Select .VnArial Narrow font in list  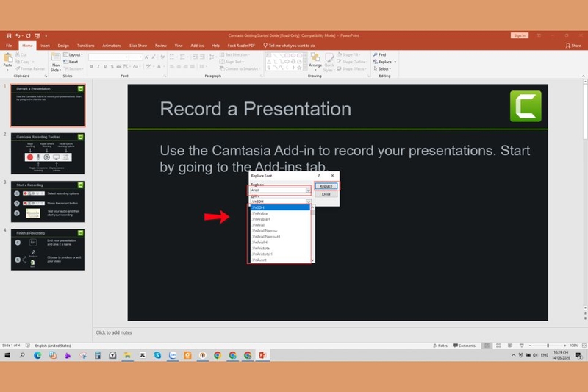[281, 231]
